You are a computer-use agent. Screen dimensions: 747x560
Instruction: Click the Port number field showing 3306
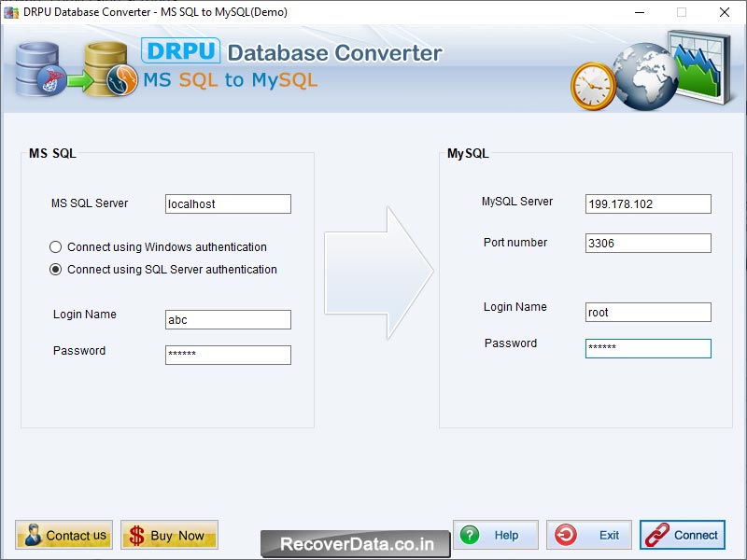648,243
